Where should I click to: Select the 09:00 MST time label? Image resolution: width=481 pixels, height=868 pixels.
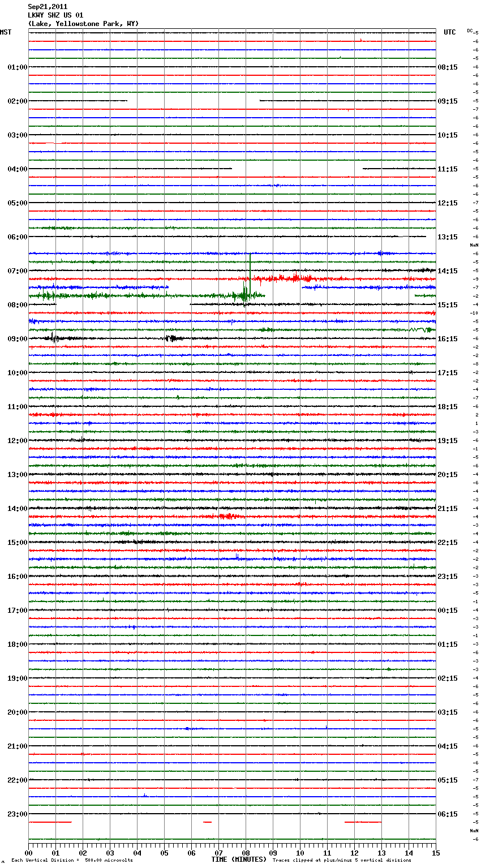(17, 339)
